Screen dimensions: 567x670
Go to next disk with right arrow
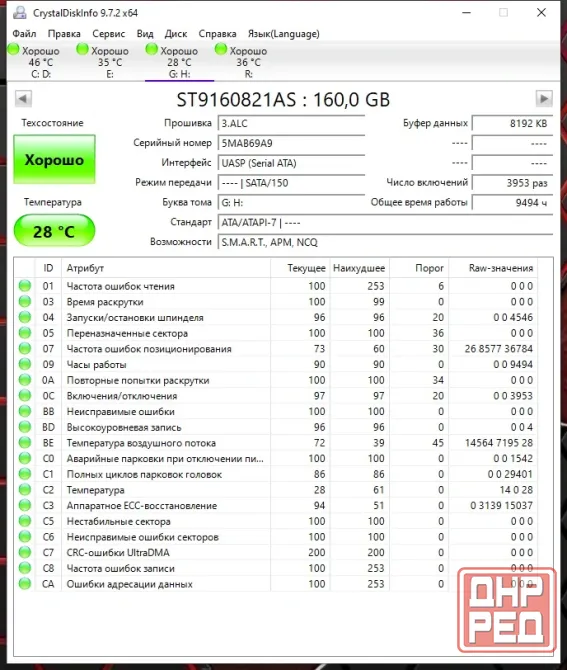[x=544, y=99]
